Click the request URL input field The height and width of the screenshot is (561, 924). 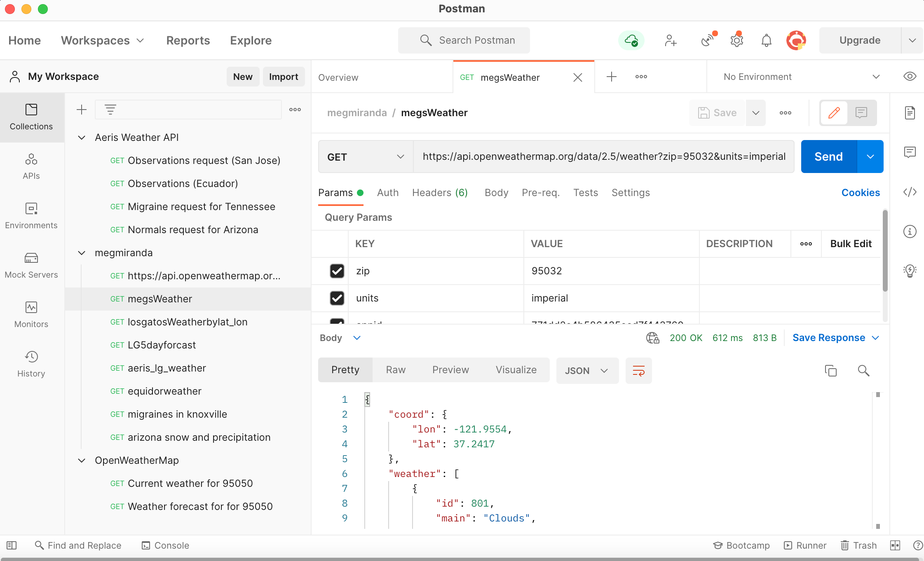pyautogui.click(x=604, y=157)
